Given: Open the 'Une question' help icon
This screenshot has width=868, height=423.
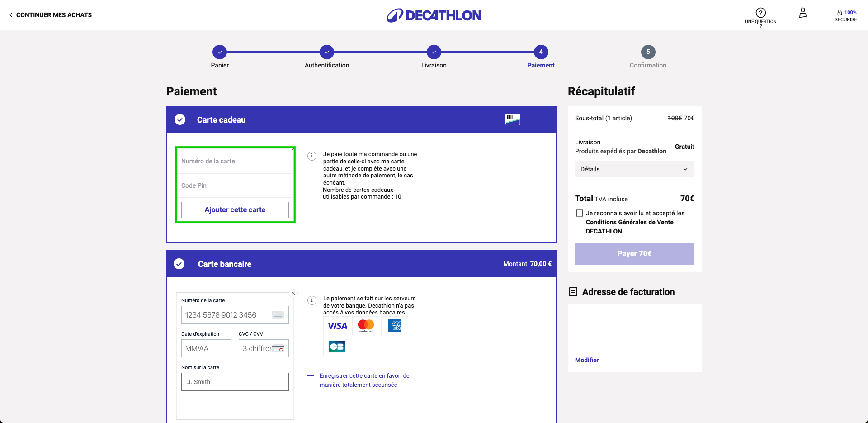Looking at the screenshot, I should (760, 13).
